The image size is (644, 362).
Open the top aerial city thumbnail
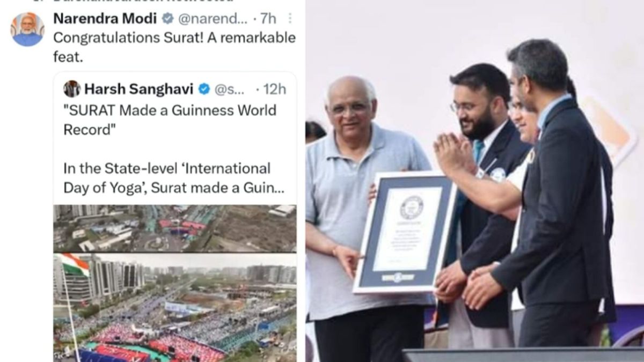[175, 228]
